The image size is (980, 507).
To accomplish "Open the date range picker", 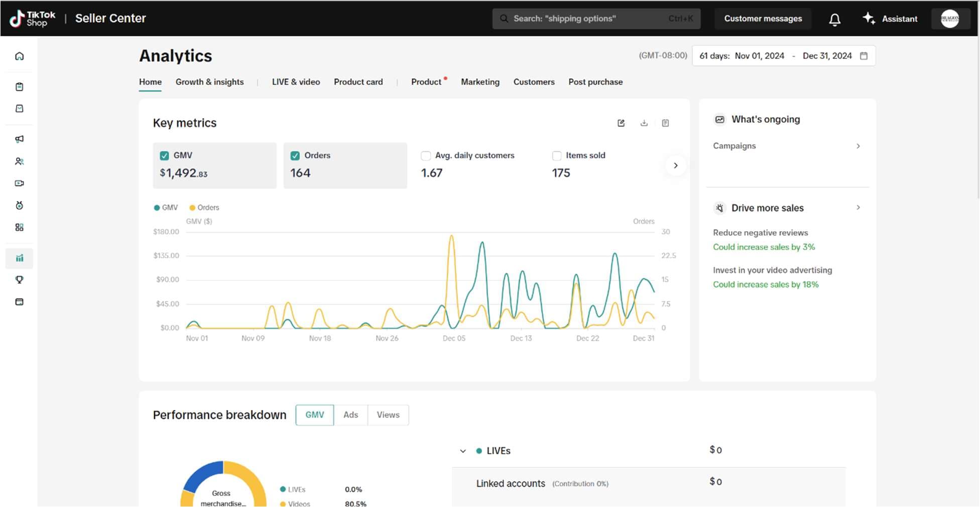I will click(784, 56).
